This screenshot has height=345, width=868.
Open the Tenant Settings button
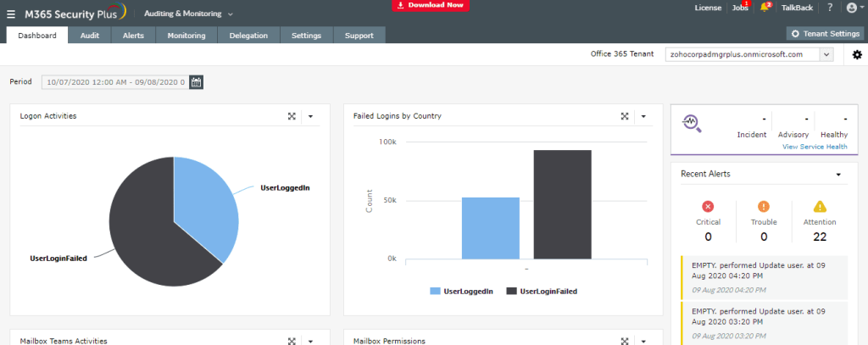(x=826, y=34)
